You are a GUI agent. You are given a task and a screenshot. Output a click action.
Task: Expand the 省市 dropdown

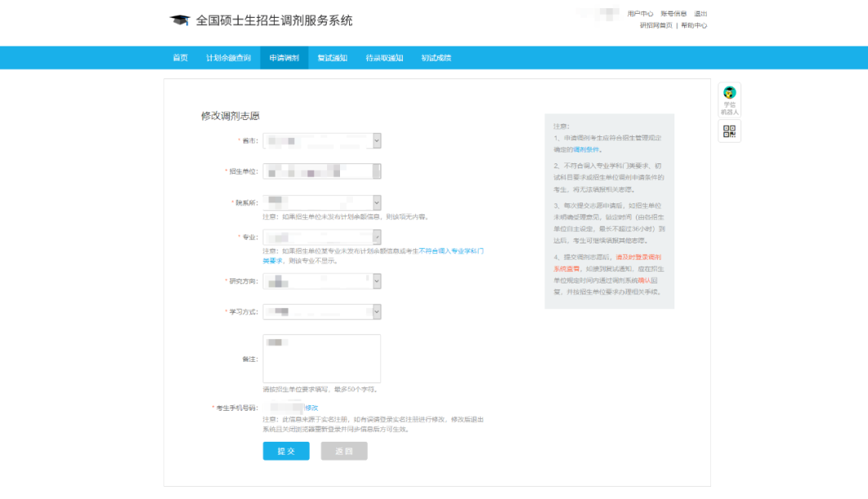pos(321,141)
